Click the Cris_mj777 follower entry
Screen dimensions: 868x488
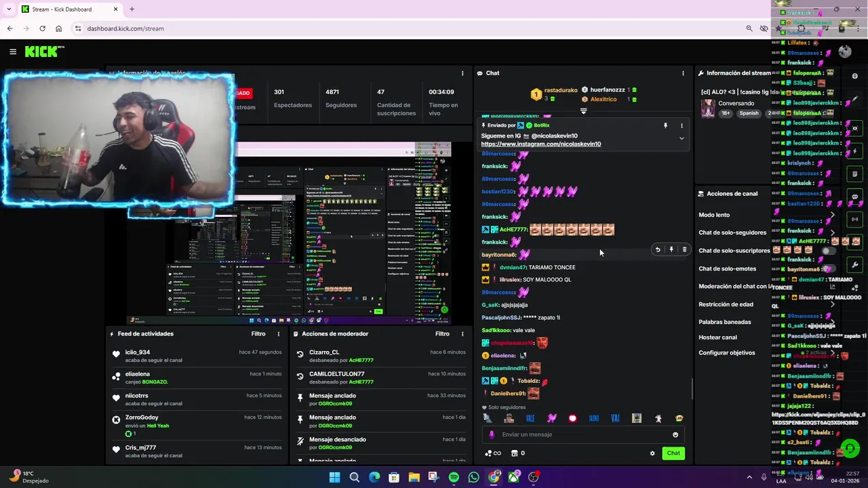(x=197, y=451)
